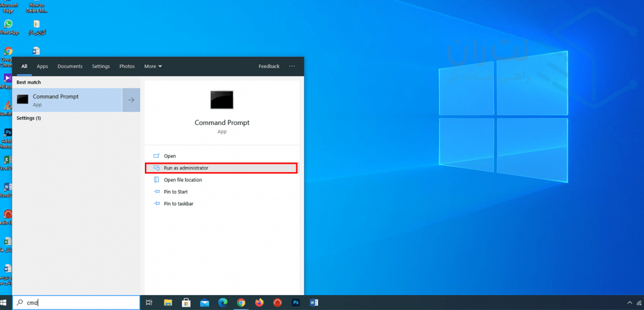Select the Photos search filter tab
The width and height of the screenshot is (644, 310).
click(x=127, y=66)
